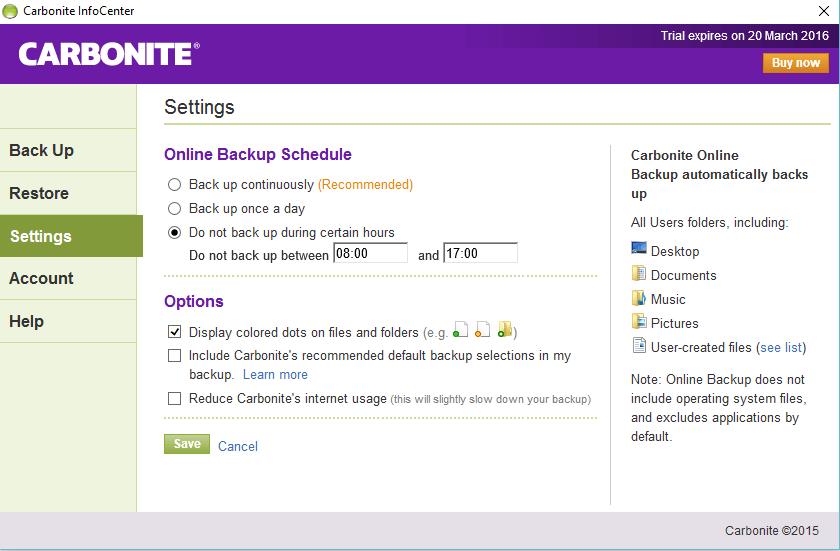
Task: Cancel the settings changes
Action: tap(238, 446)
